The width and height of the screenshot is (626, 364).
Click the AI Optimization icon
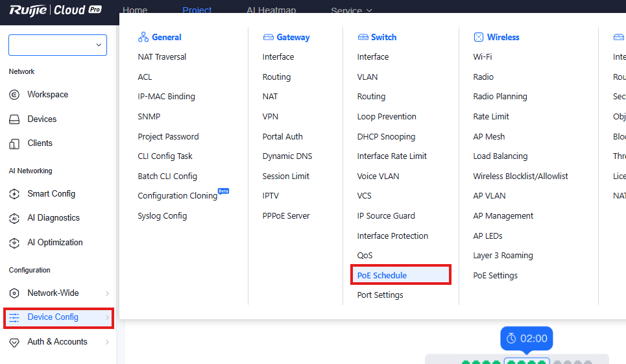[x=14, y=243]
